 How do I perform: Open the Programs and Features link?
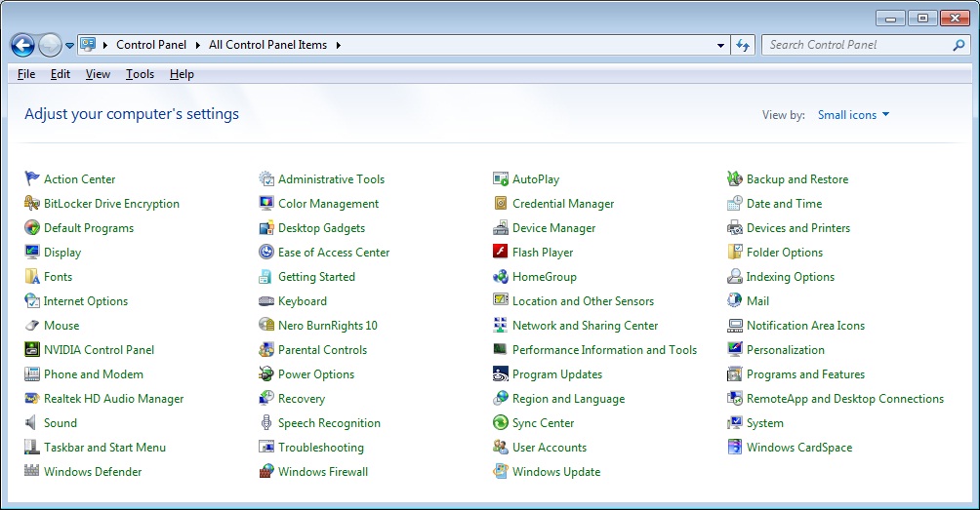805,373
